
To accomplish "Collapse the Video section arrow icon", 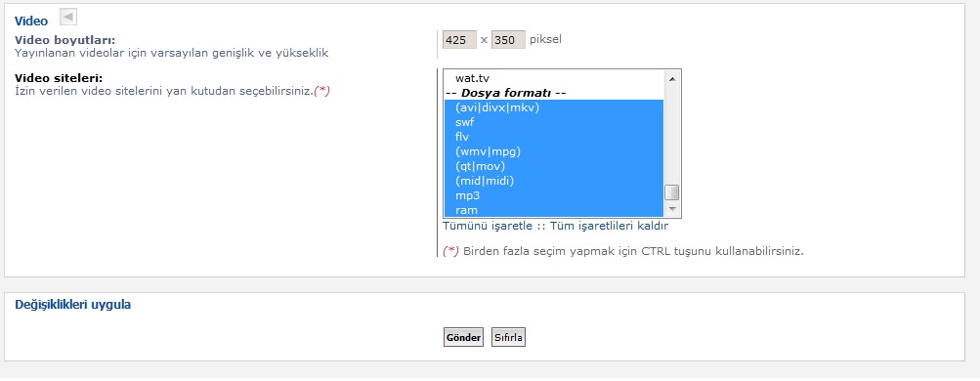I will pos(68,17).
